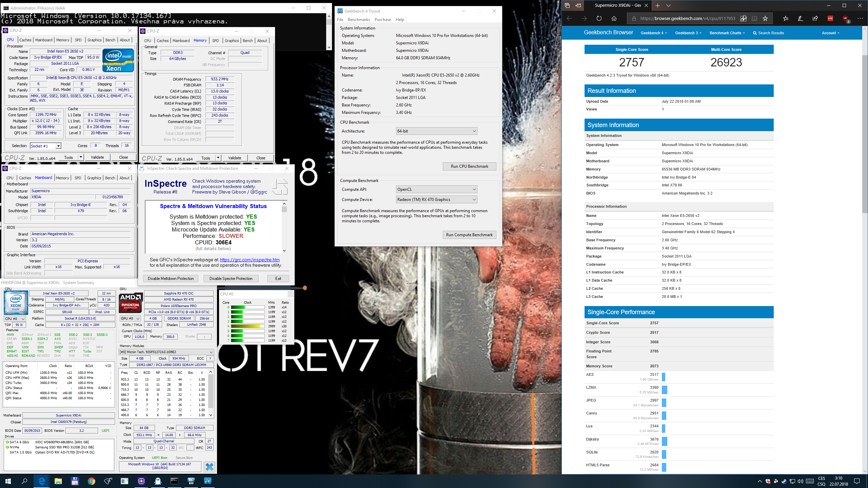Click Disable Meltdown Protection button
Image resolution: width=868 pixels, height=488 pixels.
(x=171, y=279)
